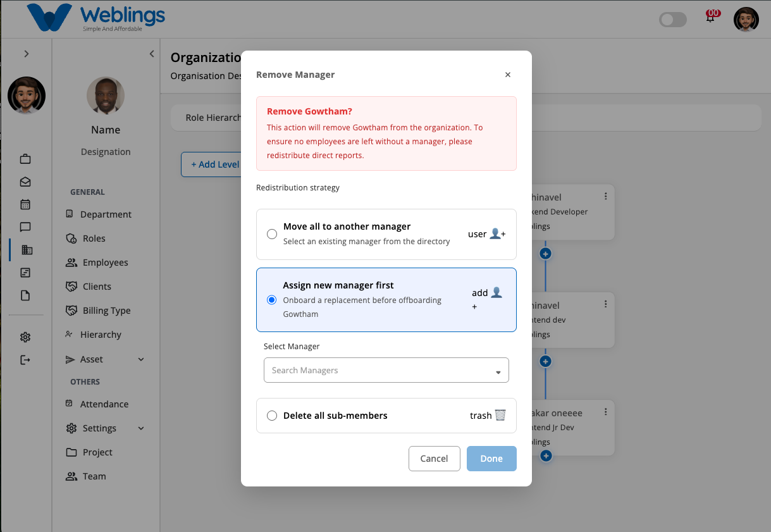Click the user-plus icon in Move all option
Screen dimensions: 771x532
click(498, 234)
